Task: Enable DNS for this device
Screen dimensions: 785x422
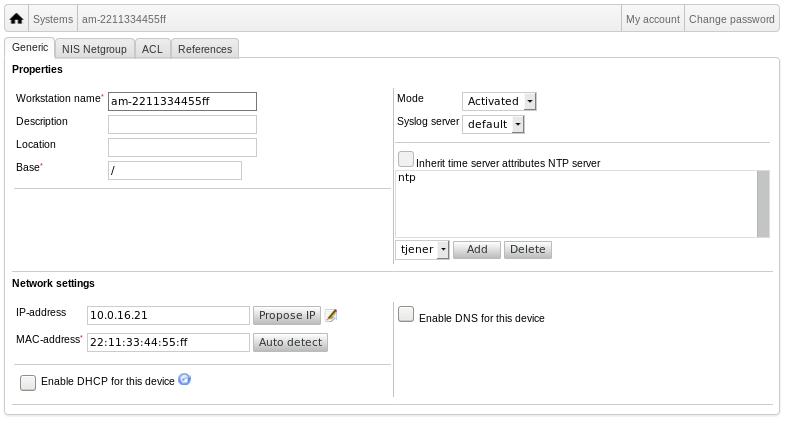Action: 406,315
